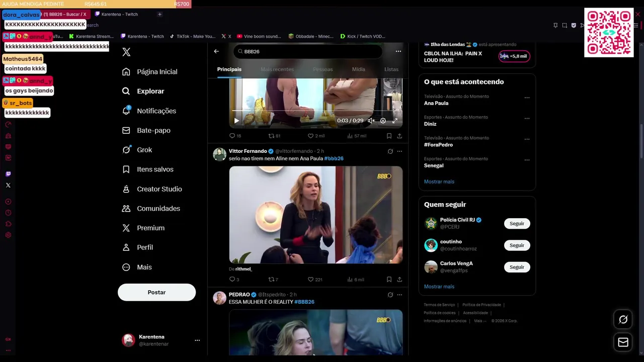Reply to Vittor Fernando's post
Viewport: 644px width, 362px height.
tap(234, 280)
